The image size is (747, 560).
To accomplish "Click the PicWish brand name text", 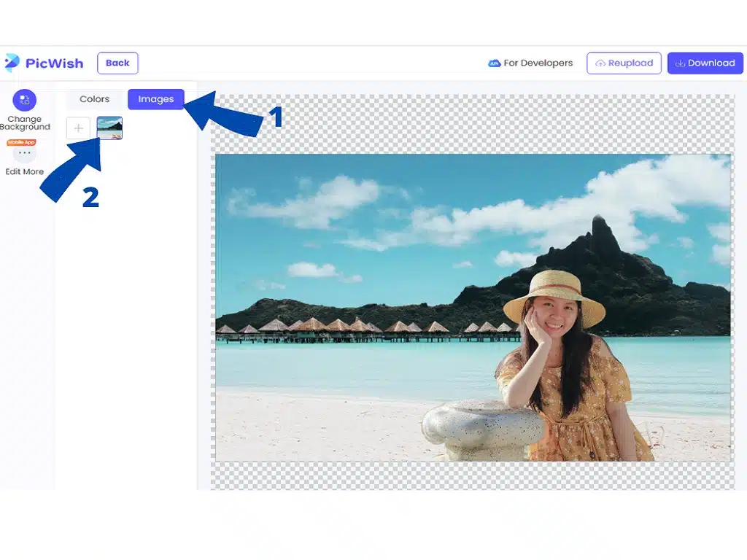I will click(x=55, y=63).
